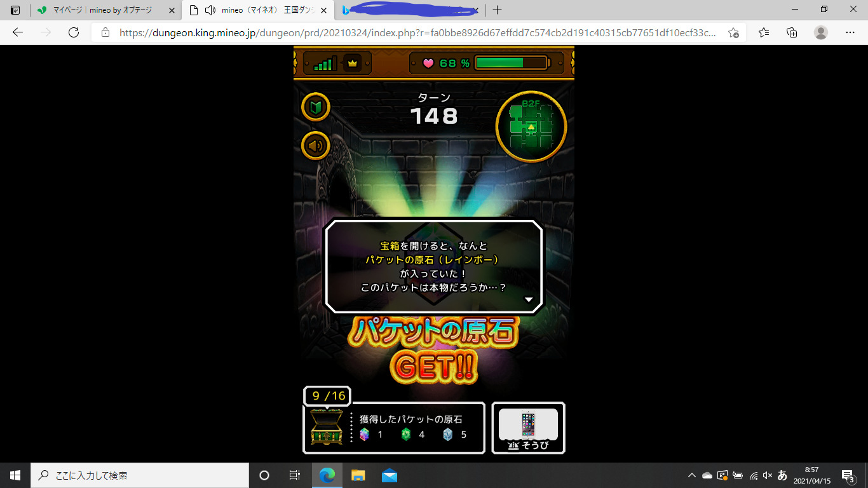This screenshot has height=488, width=868.
Task: Go back to the previous page
Action: coord(18,32)
